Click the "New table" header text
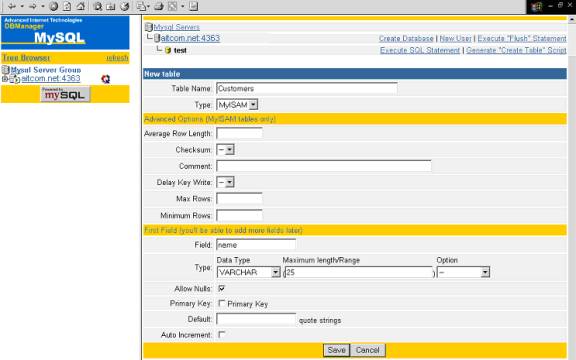 (162, 74)
